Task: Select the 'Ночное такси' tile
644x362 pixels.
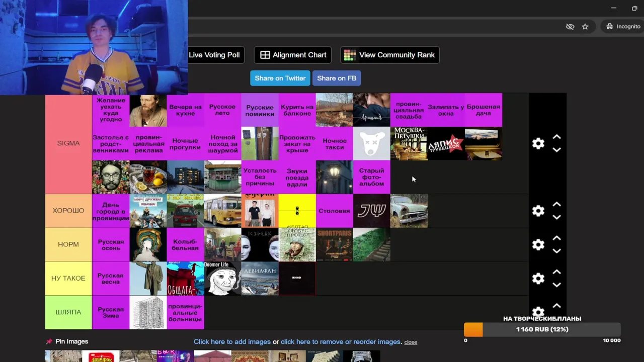Action: (334, 143)
